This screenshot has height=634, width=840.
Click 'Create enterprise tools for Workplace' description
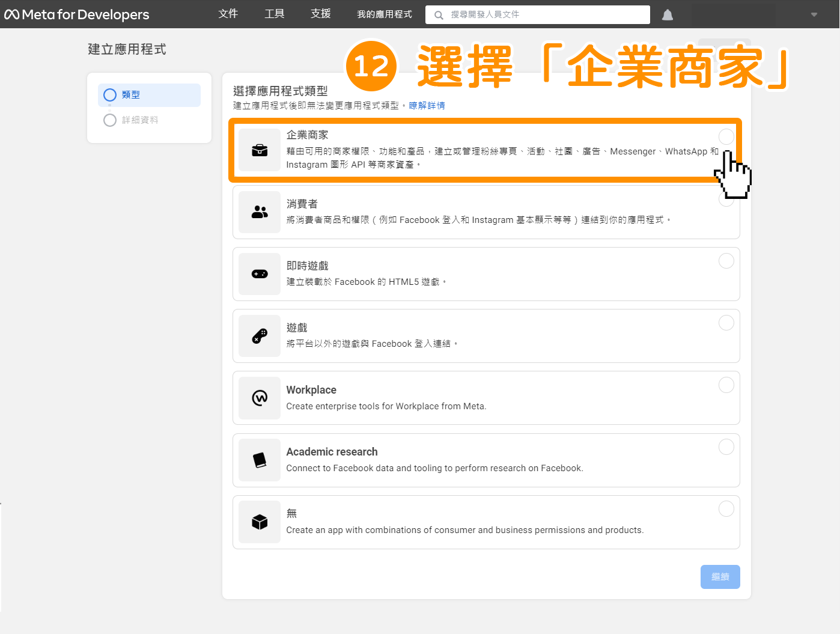[386, 407]
